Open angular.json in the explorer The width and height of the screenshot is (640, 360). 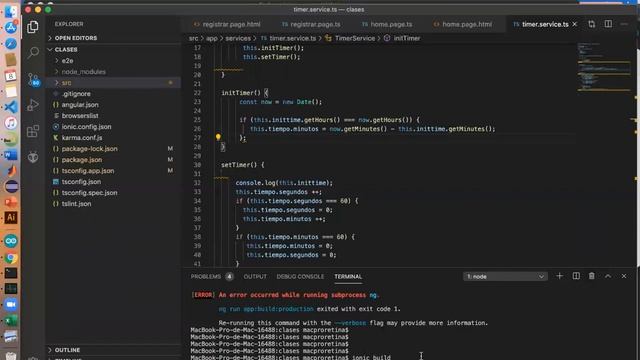[80, 104]
